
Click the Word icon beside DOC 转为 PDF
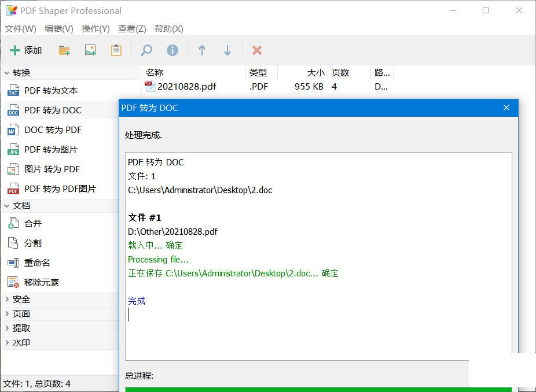pyautogui.click(x=13, y=130)
